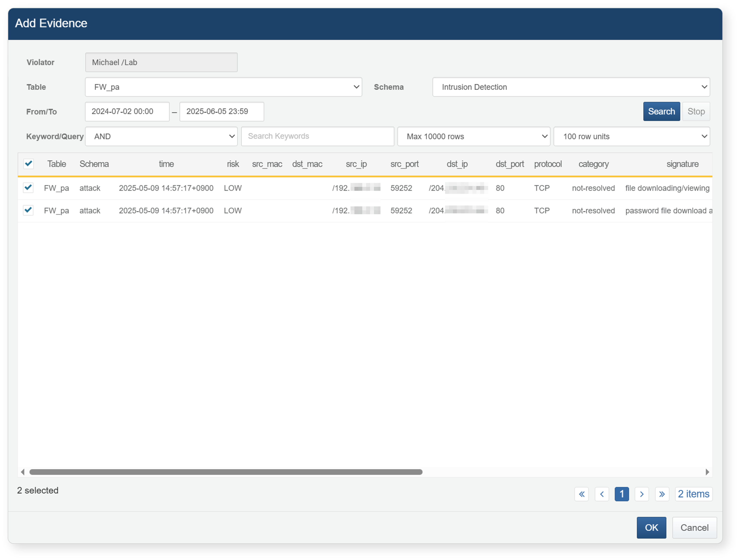Click the From date field 2024-07-02 00:00
The image size is (739, 560).
click(127, 112)
